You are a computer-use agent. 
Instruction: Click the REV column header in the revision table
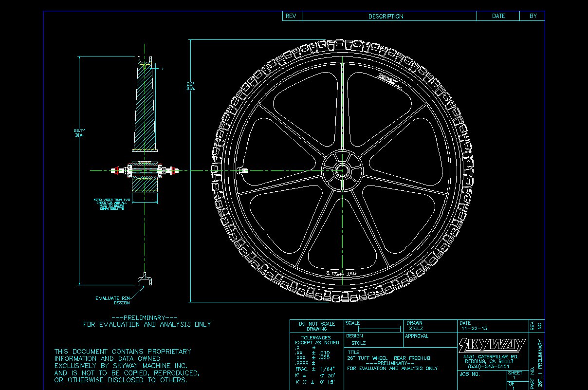pyautogui.click(x=291, y=16)
